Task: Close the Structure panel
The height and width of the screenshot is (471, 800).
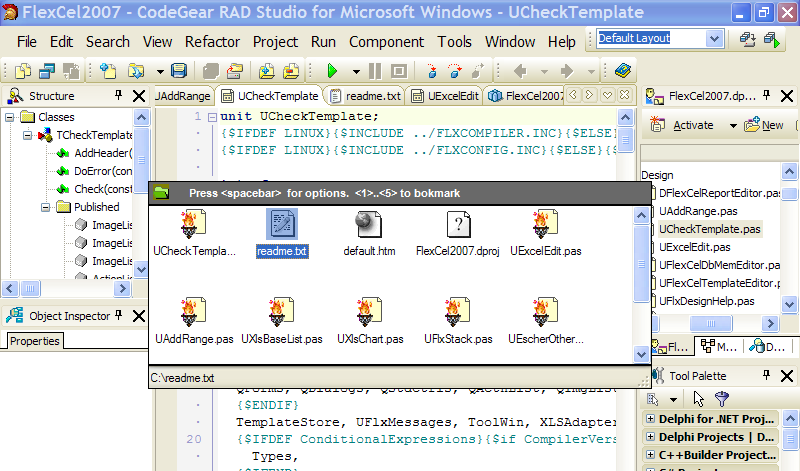Action: [139, 95]
